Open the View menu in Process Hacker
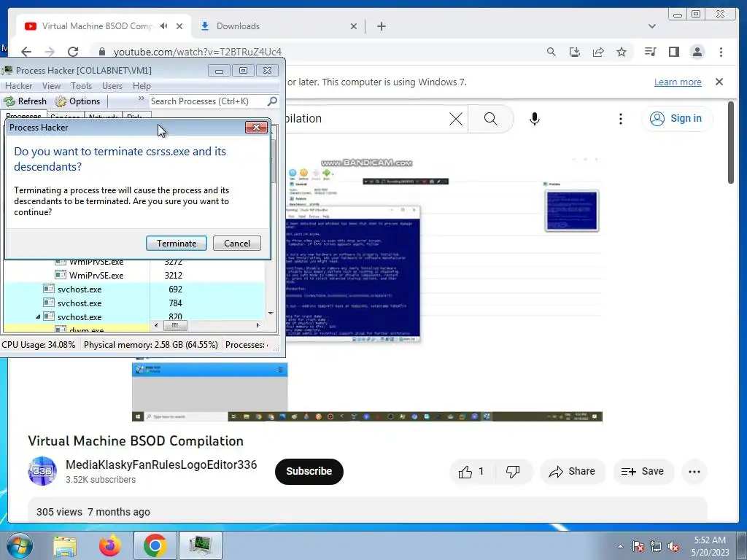This screenshot has width=747, height=560. (51, 86)
